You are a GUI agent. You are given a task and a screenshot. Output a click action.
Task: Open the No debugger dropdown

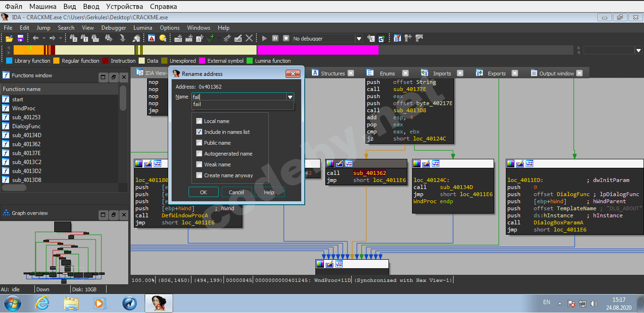359,39
